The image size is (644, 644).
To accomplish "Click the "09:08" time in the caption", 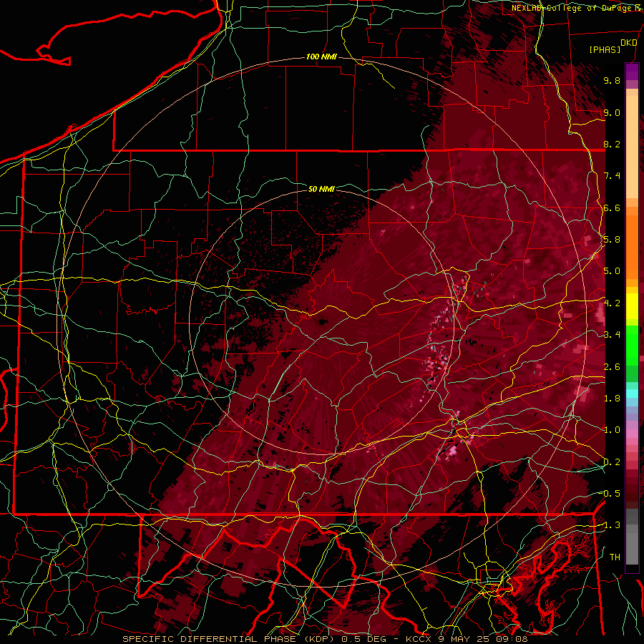I will click(513, 639).
